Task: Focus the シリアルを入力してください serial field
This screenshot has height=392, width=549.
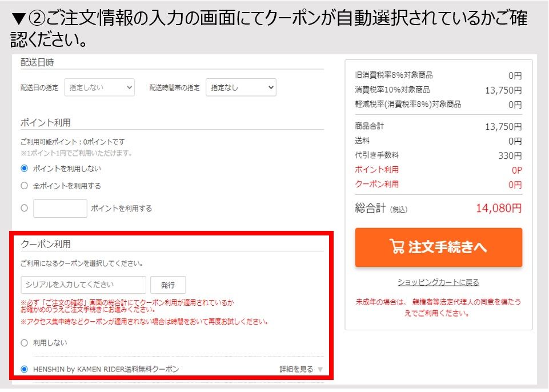Action: [83, 285]
